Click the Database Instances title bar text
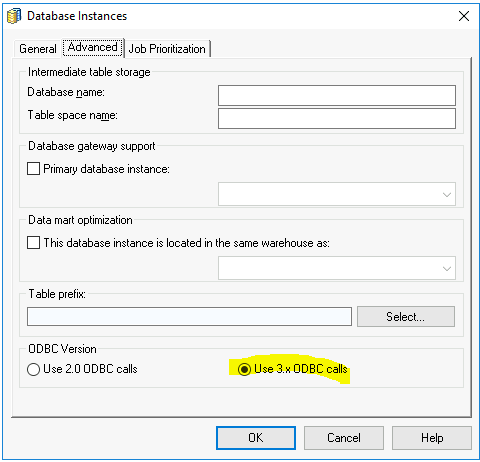480x462 pixels. [x=77, y=16]
